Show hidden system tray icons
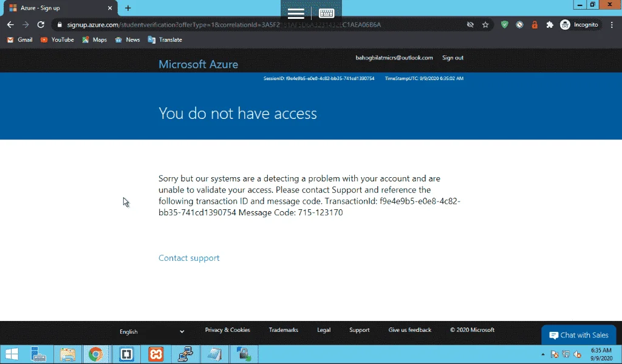The image size is (622, 364). (x=542, y=354)
